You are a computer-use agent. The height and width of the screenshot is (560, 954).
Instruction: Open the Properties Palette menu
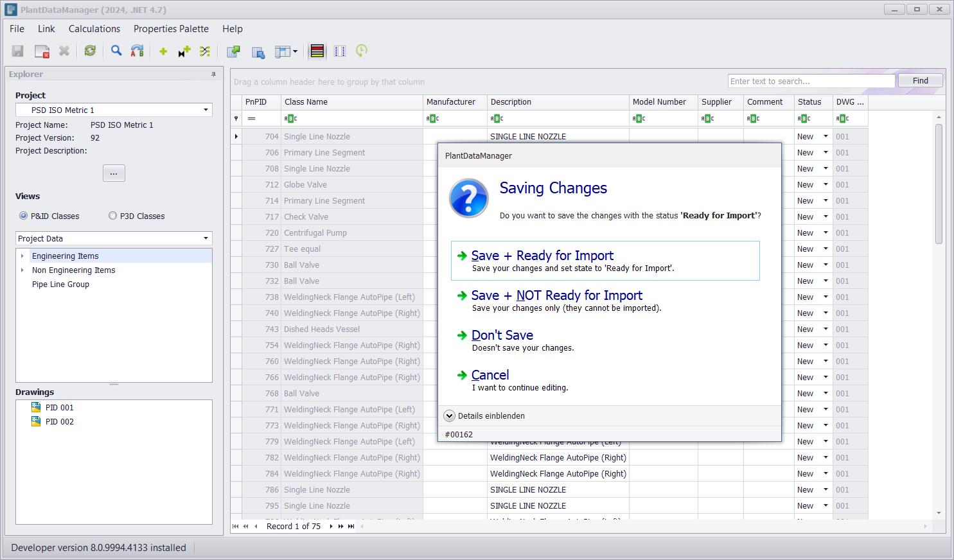(x=171, y=29)
